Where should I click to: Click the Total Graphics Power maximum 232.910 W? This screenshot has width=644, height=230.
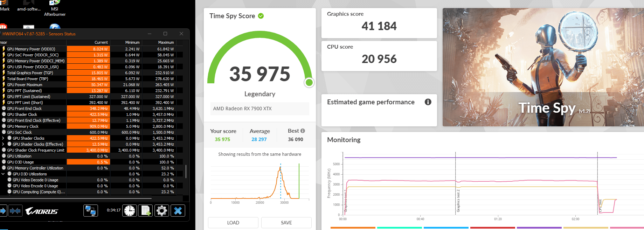click(x=165, y=73)
